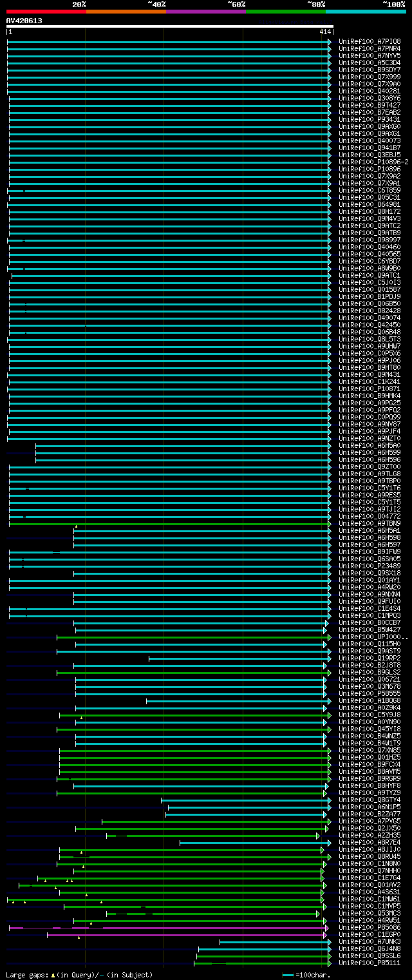
Task: Click hit label UniRef100_Q7X9A2
Action: click(369, 176)
